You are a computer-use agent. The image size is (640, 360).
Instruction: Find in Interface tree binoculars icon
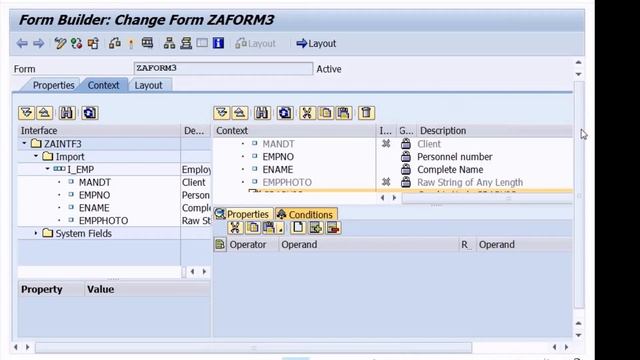point(67,113)
